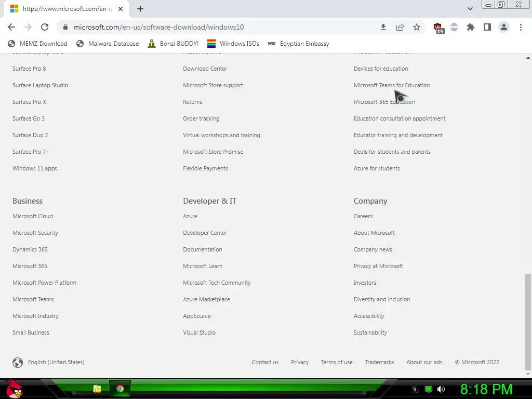
Task: Click the green monitor tray icon
Action: click(x=429, y=389)
